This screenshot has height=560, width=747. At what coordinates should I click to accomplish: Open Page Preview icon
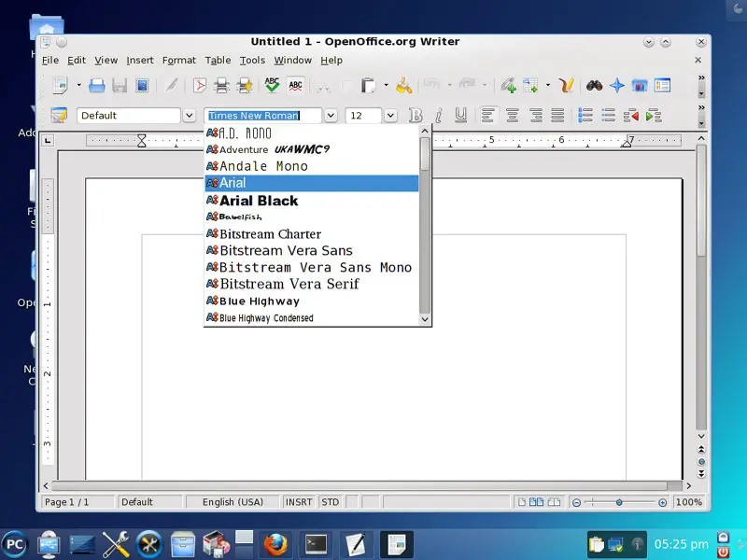coord(245,86)
